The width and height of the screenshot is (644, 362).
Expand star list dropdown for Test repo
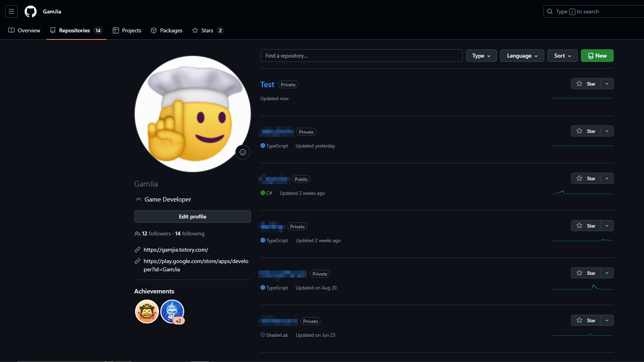(607, 84)
